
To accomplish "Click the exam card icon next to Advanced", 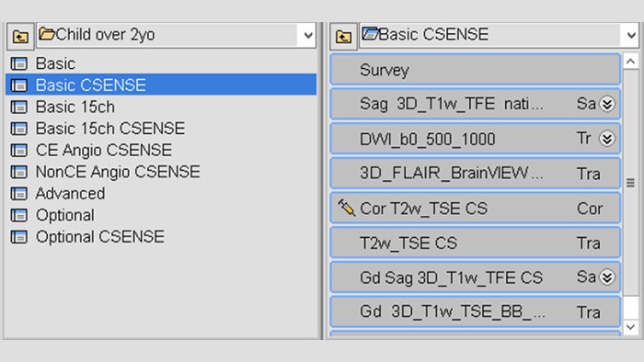I will (x=19, y=194).
